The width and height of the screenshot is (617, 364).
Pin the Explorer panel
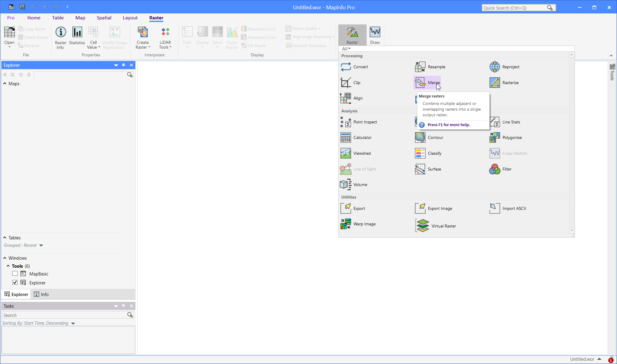click(x=124, y=65)
